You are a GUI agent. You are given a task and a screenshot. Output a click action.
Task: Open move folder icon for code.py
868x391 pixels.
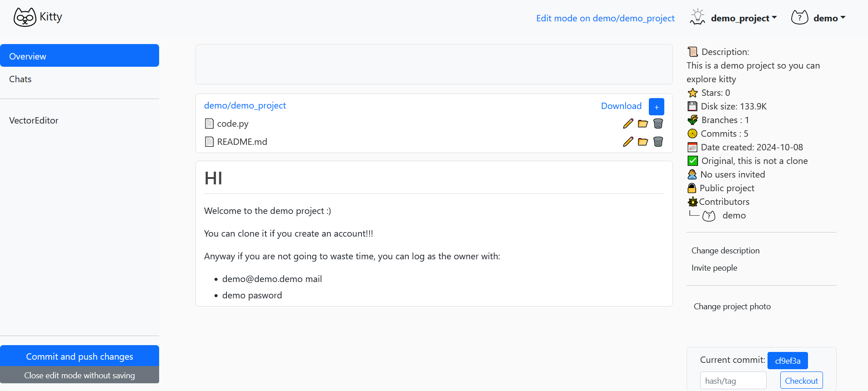coord(642,123)
